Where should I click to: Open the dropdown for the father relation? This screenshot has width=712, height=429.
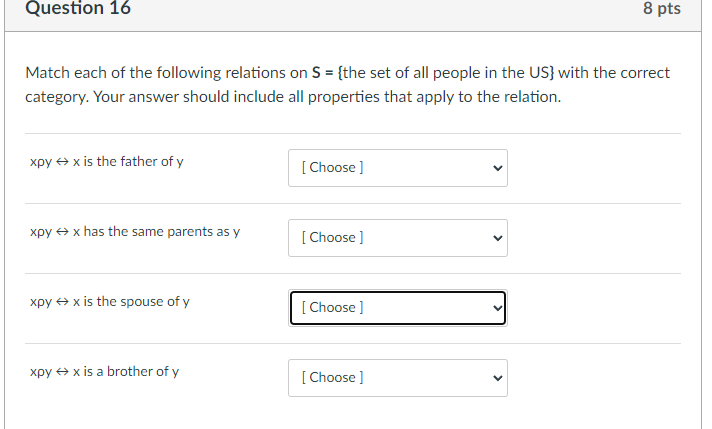coord(397,167)
